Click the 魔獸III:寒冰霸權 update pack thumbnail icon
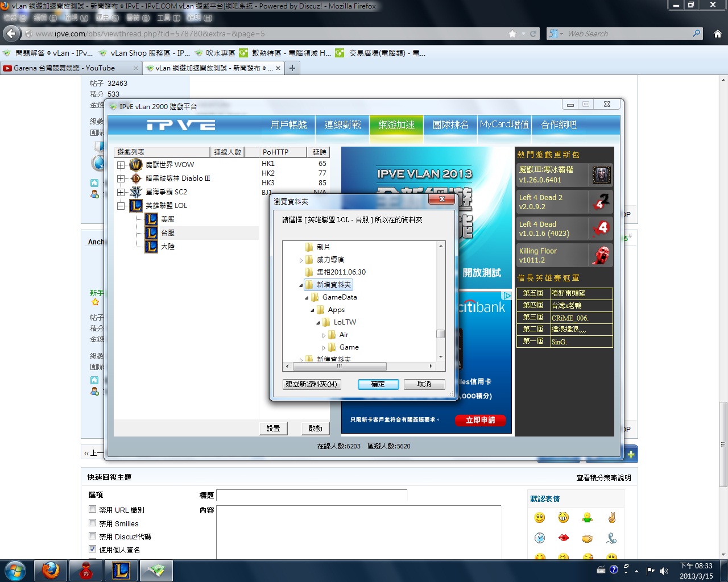Viewport: 728px width, 582px height. pyautogui.click(x=601, y=175)
